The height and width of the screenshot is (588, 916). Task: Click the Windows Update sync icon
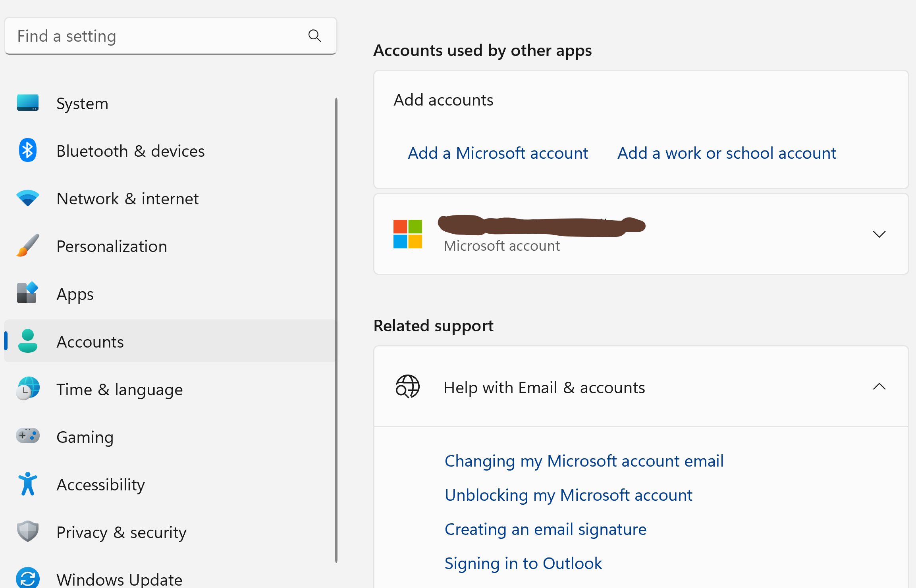coord(28,578)
